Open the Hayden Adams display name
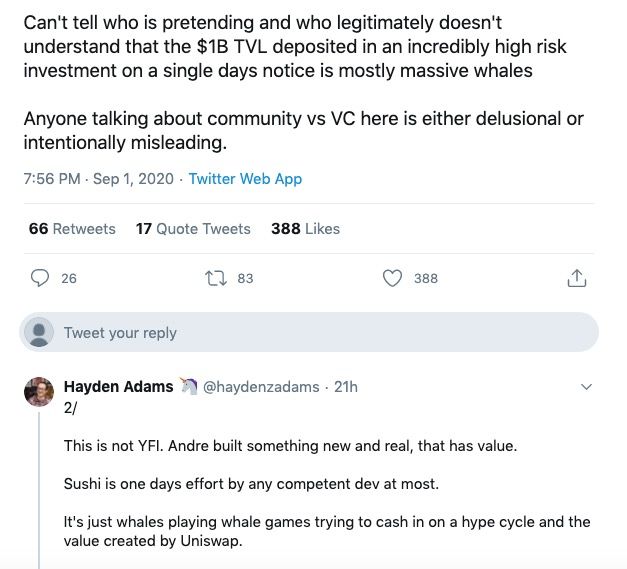Screen dimensions: 627x569 coord(118,387)
